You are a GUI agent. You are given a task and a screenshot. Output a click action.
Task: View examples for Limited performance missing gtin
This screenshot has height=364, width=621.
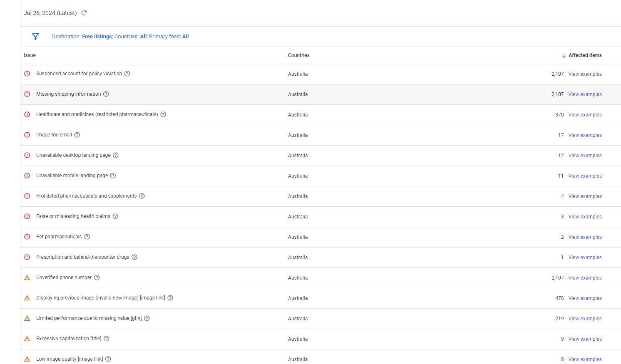[585, 319]
